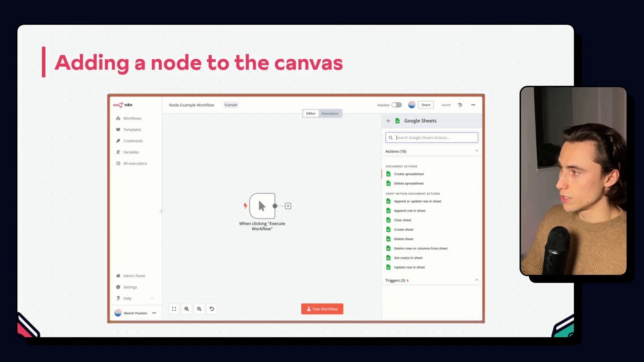Focus the Search Google Sheets Actions field
The image size is (644, 362).
click(x=432, y=137)
